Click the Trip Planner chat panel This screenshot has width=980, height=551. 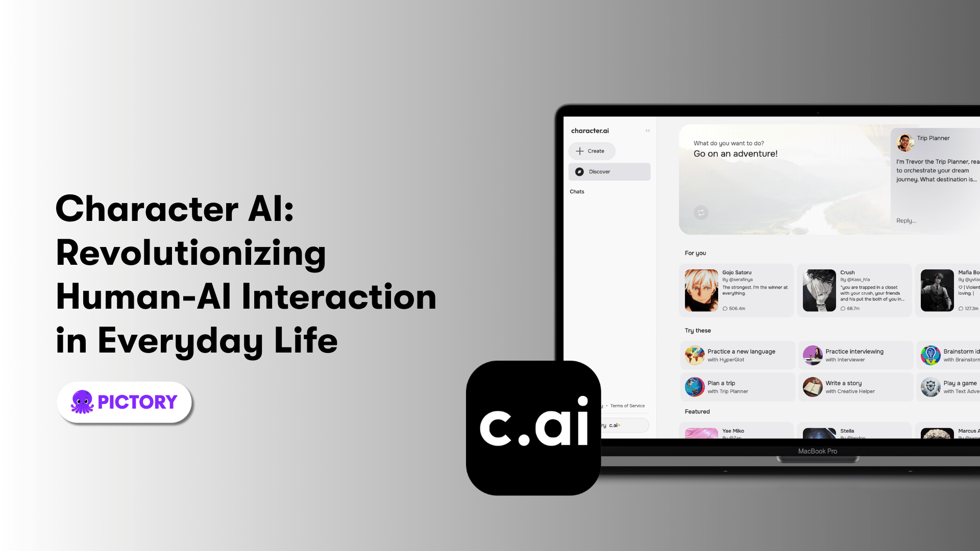click(x=935, y=178)
